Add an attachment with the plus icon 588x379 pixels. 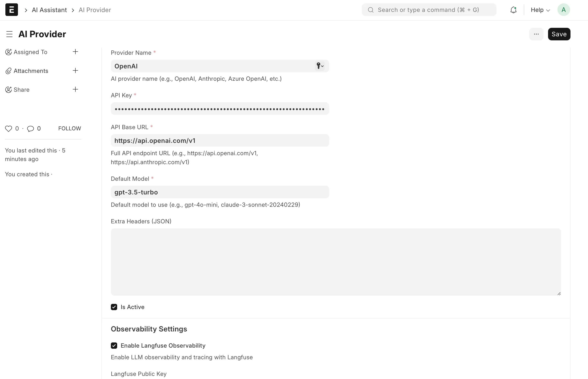[75, 71]
